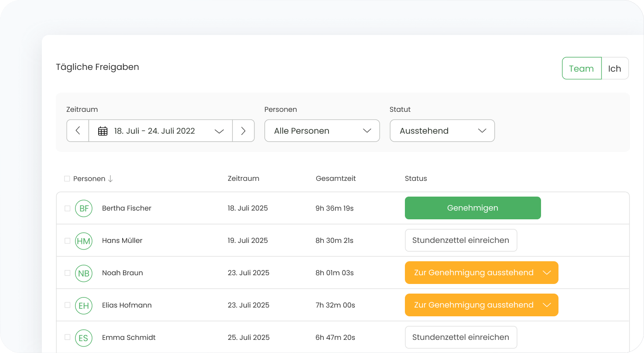Submit timesheet for Hans Müller

461,240
